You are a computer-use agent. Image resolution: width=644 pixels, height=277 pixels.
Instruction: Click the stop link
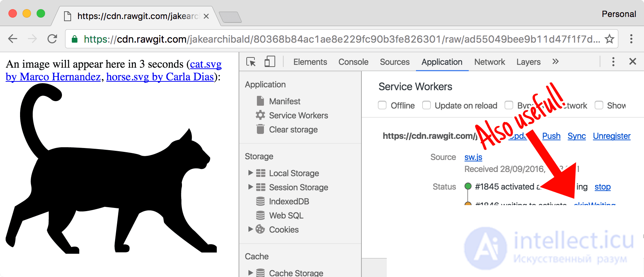tap(602, 187)
